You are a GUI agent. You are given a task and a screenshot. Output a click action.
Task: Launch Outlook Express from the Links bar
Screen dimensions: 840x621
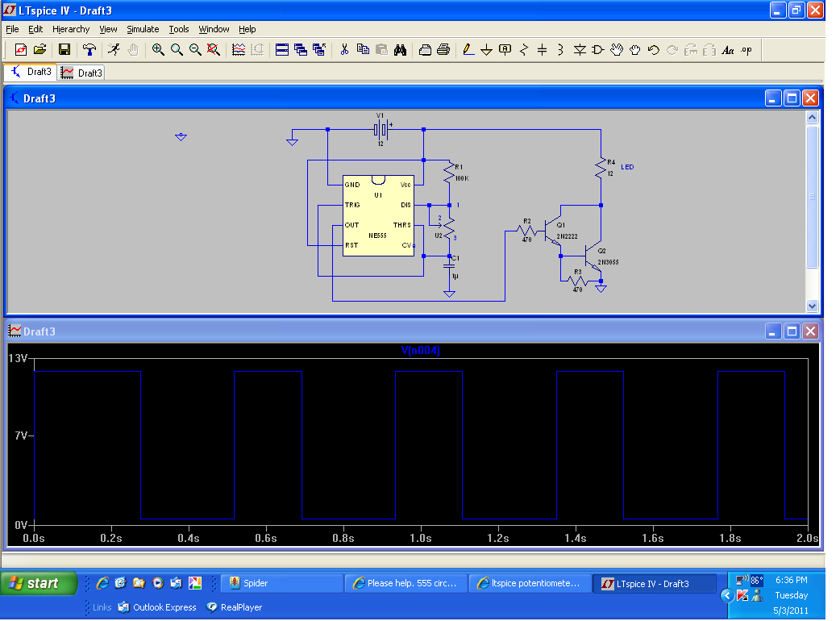157,607
